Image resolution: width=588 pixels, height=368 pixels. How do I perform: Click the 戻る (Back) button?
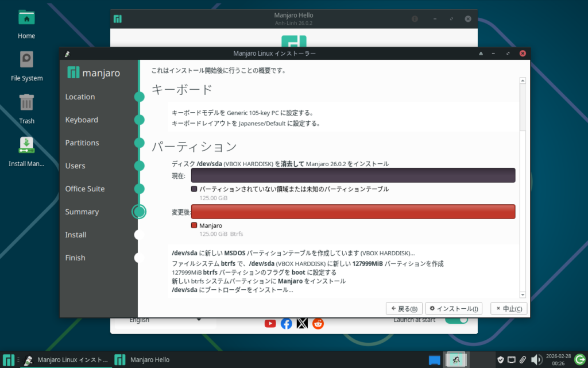point(404,309)
